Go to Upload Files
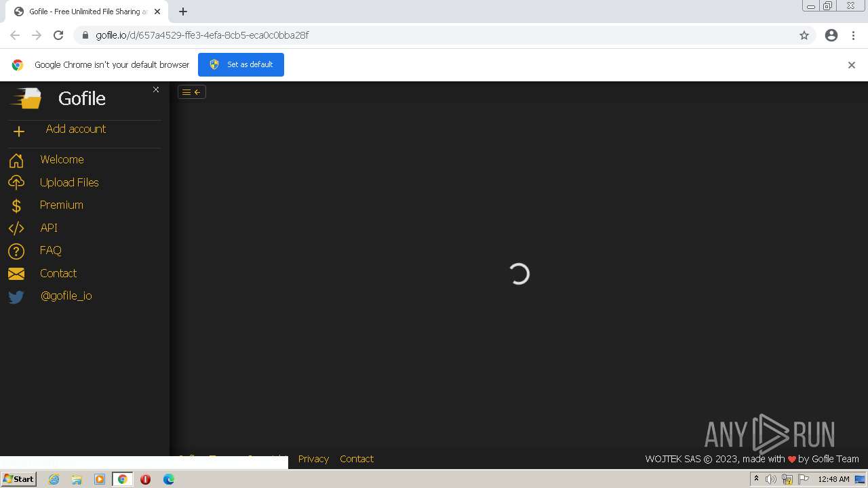The height and width of the screenshot is (488, 868). point(69,182)
